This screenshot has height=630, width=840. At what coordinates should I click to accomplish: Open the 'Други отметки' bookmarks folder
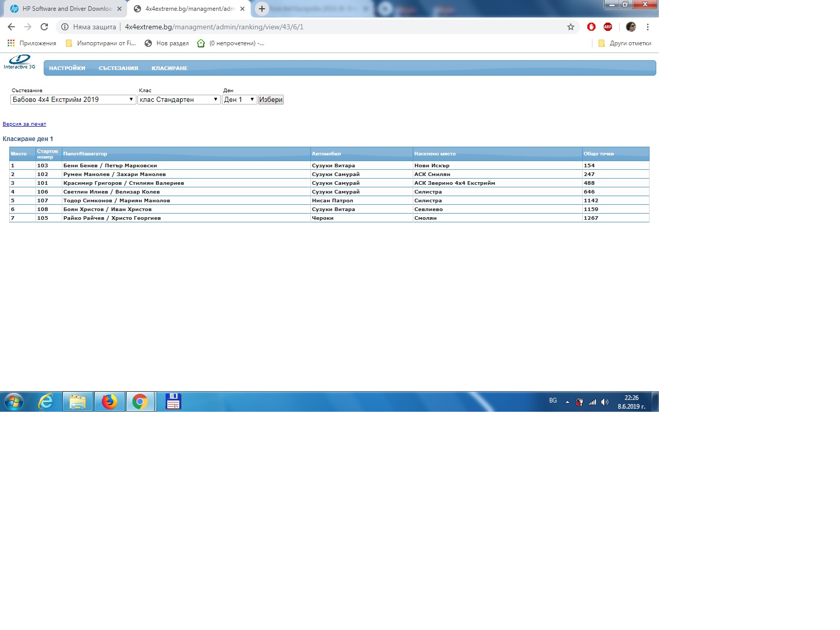pyautogui.click(x=625, y=43)
